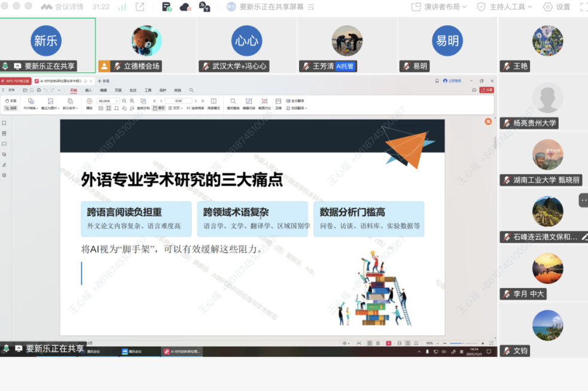Image resolution: width=588 pixels, height=391 pixels.
Task: Click the red Share button in WPS
Action: 488,90
